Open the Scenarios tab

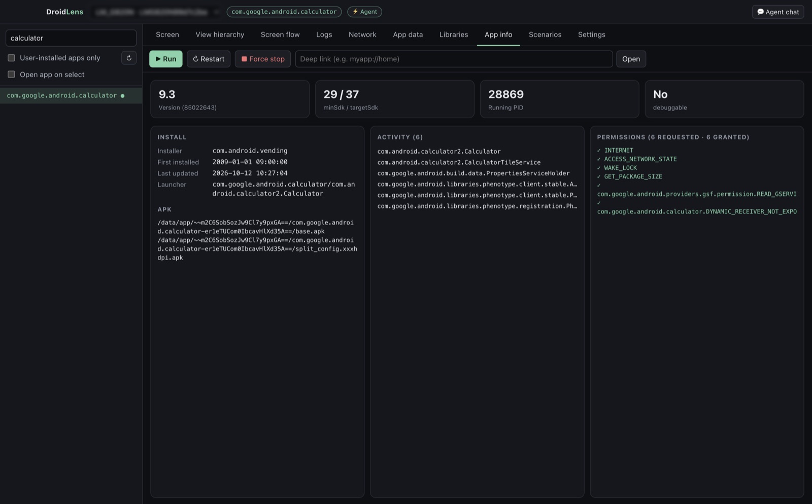tap(545, 34)
